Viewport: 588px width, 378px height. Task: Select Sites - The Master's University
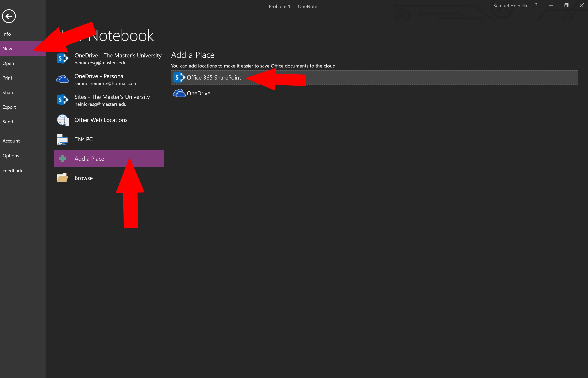pos(109,100)
